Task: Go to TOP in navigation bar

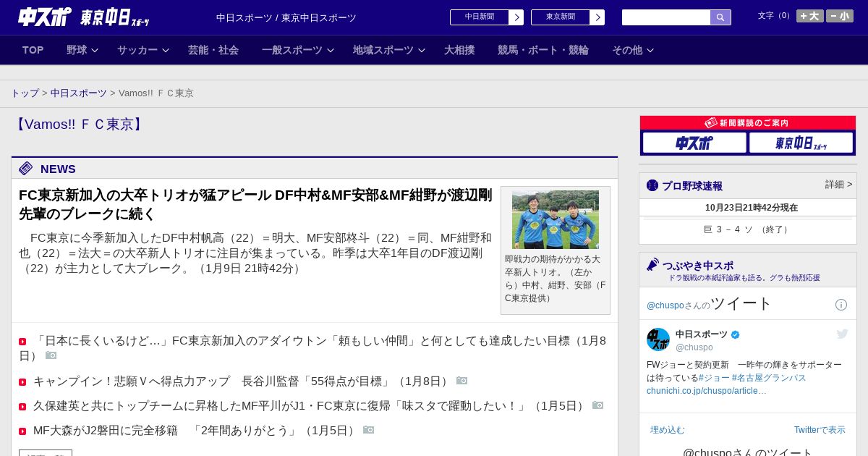Action: (x=33, y=50)
